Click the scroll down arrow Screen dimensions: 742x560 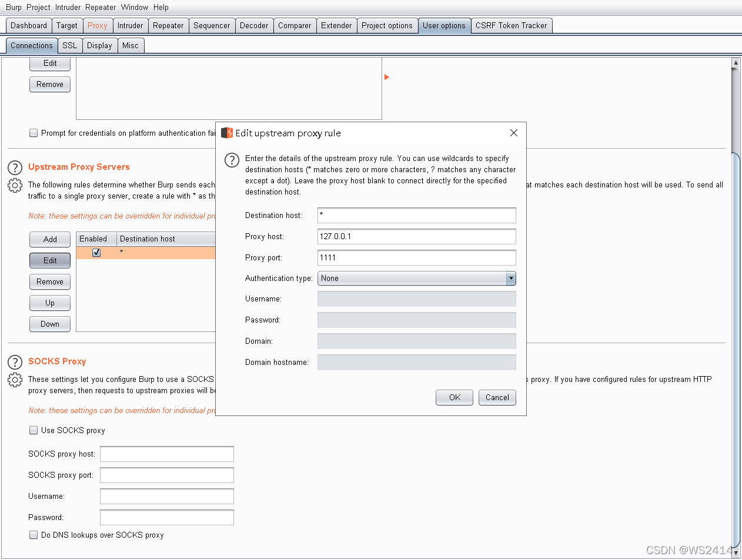pyautogui.click(x=736, y=553)
